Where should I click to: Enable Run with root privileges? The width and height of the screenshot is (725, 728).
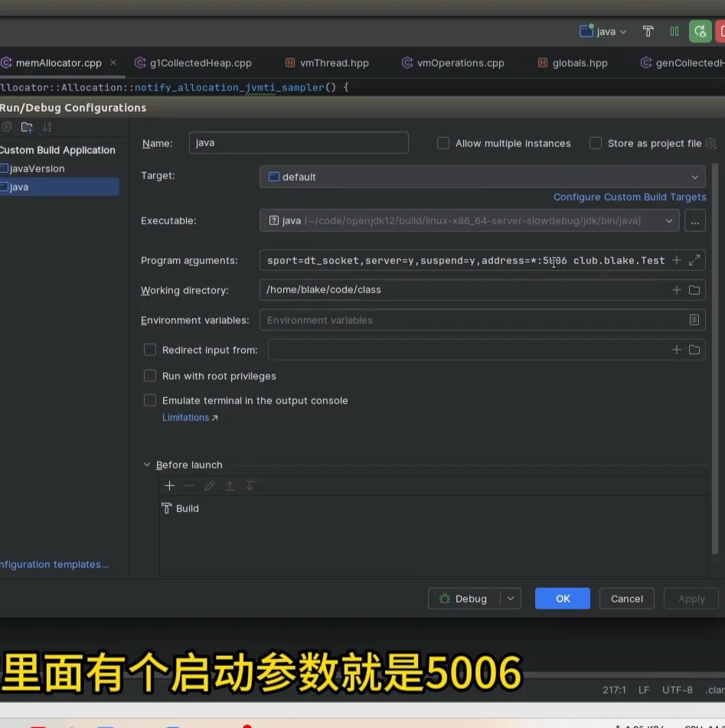point(150,375)
